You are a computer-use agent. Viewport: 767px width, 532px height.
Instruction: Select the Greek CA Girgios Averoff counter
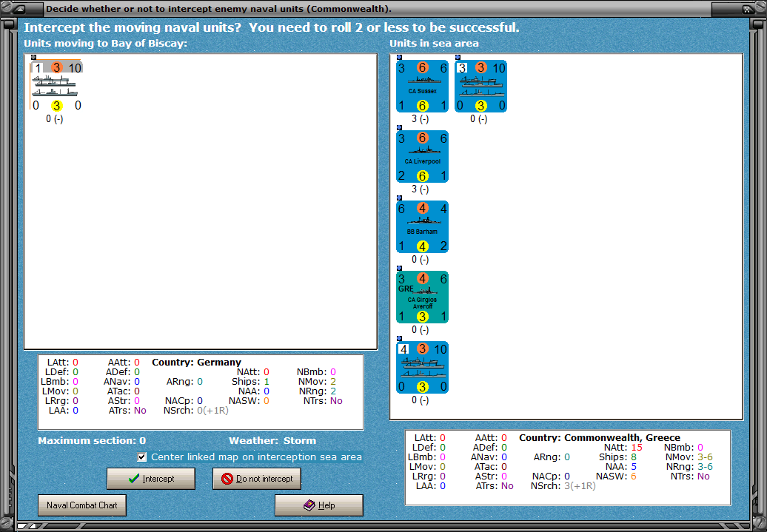coord(422,297)
